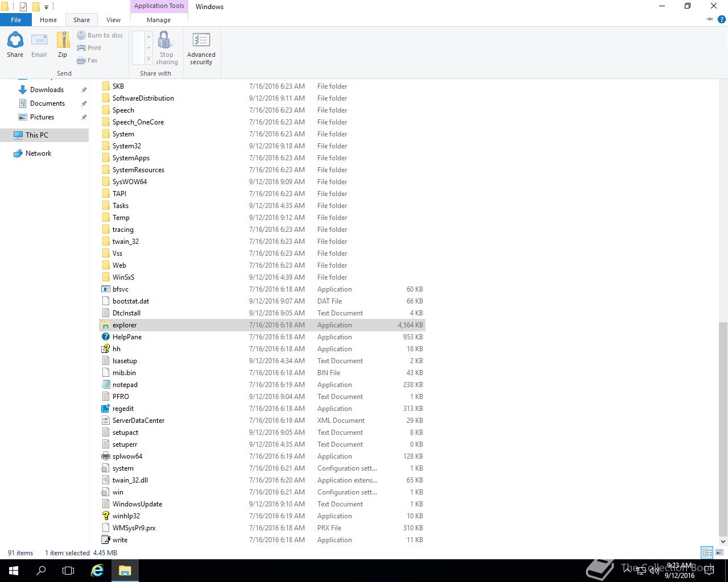
Task: Select the Share ribbon tab
Action: coord(81,20)
